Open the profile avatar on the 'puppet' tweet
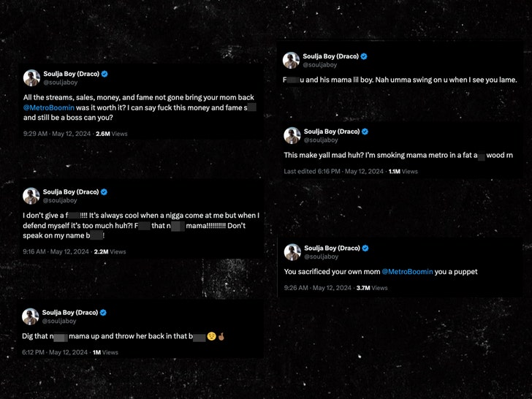Screen dimensions: 532x399 pos(292,251)
